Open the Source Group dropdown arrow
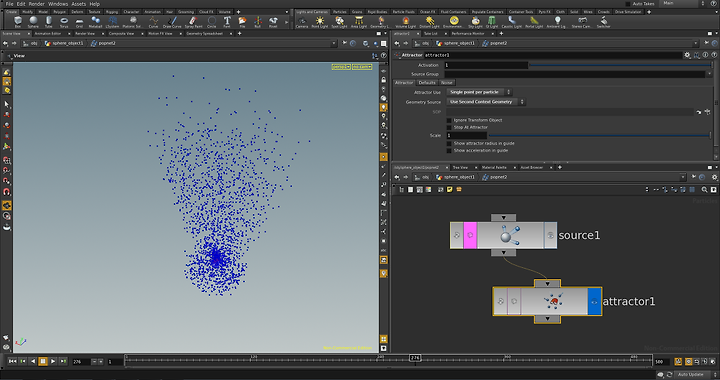Image resolution: width=720 pixels, height=380 pixels. pos(709,74)
